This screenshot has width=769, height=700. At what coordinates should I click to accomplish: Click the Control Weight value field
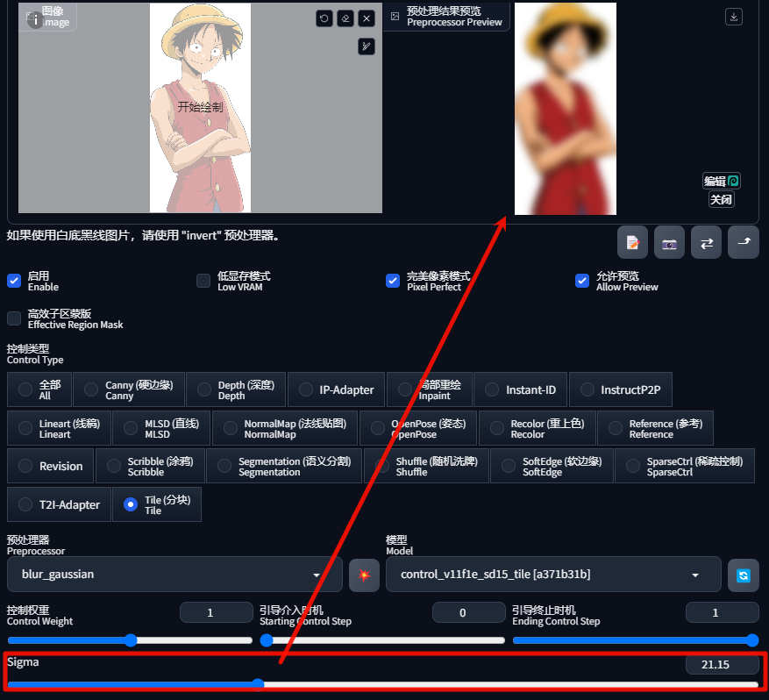click(217, 612)
